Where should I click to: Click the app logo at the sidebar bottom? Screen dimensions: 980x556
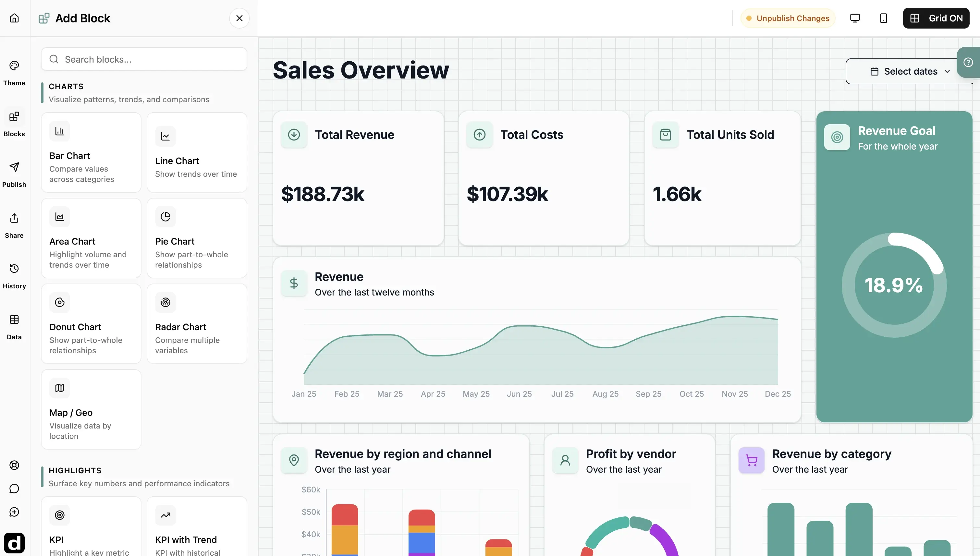coord(14,543)
